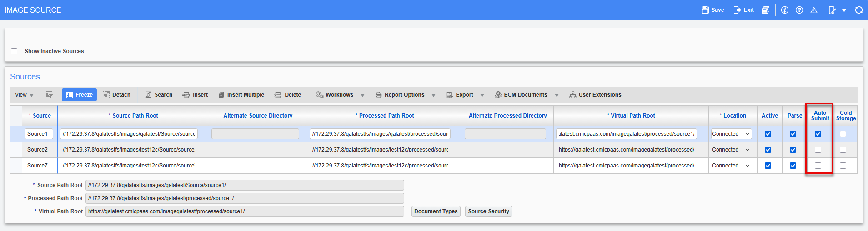Click the Export table icon
The width and height of the screenshot is (868, 231).
(x=449, y=95)
